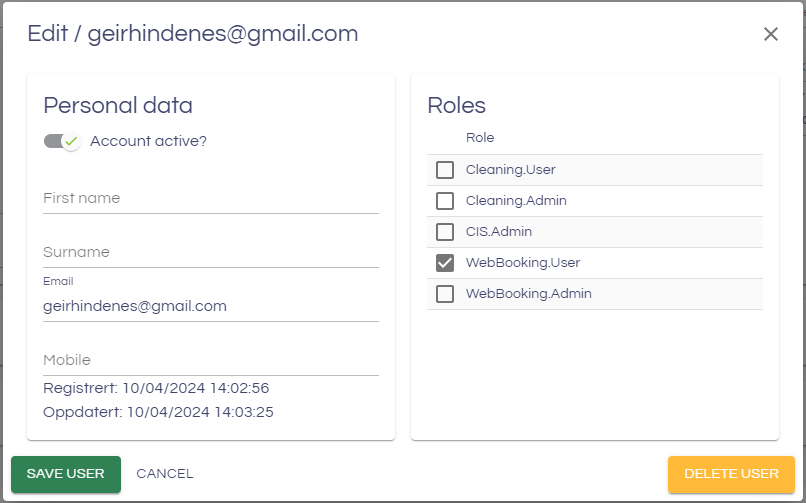Image resolution: width=806 pixels, height=503 pixels.
Task: Click the WebBooking.Admin row label
Action: 528,294
